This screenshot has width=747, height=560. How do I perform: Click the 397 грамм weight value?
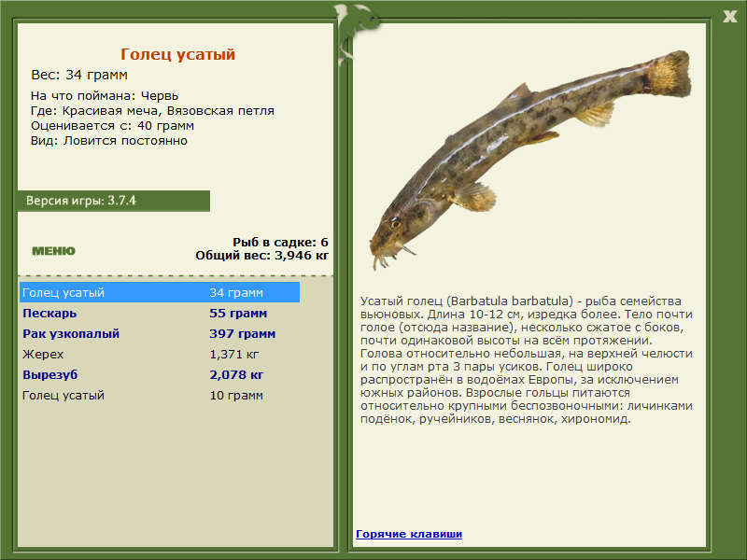pos(243,334)
